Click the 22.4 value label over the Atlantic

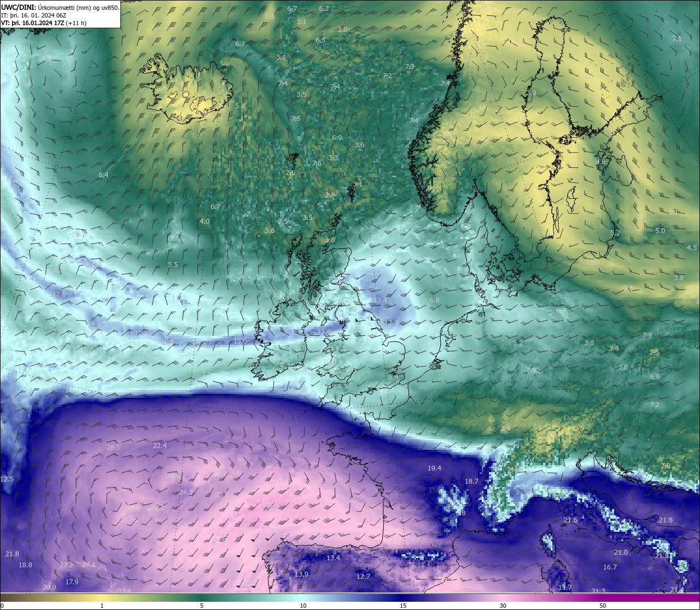[160, 445]
